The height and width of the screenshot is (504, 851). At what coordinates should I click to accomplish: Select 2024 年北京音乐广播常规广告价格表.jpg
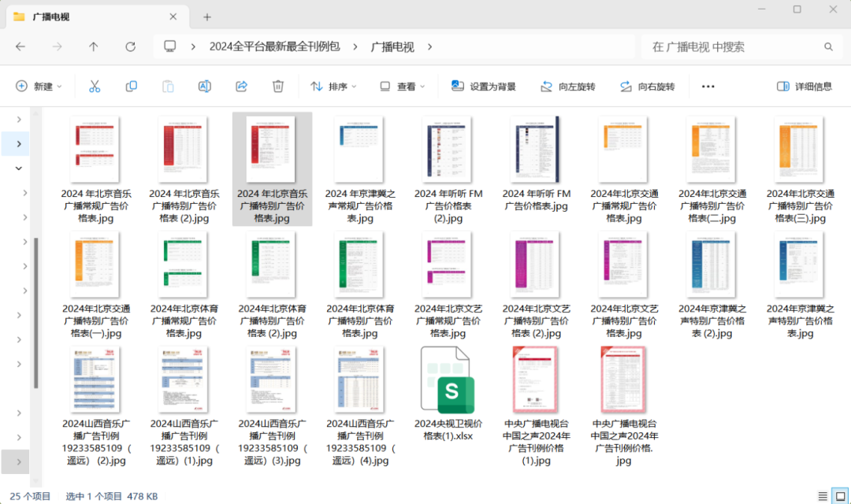coord(96,169)
